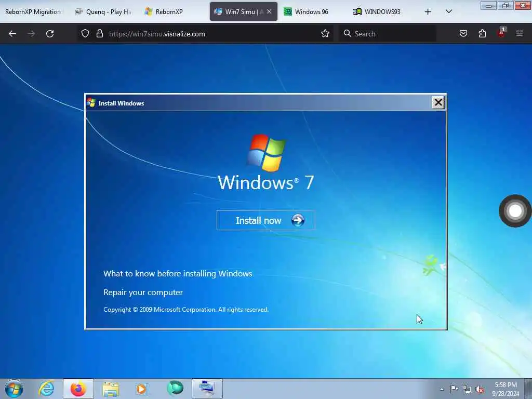The width and height of the screenshot is (532, 399).
Task: Open the green globe taskbar app
Action: pyautogui.click(x=175, y=388)
